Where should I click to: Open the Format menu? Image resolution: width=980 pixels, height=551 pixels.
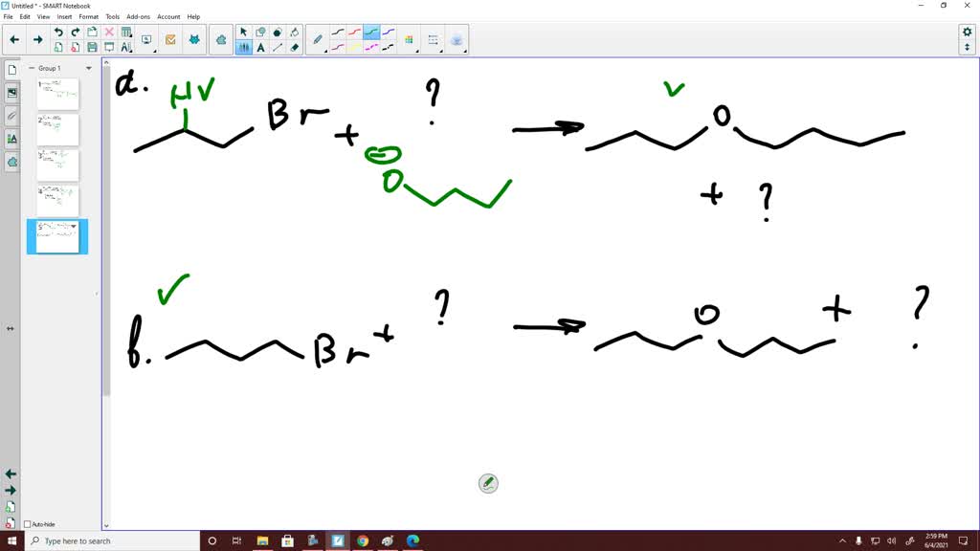click(x=89, y=16)
